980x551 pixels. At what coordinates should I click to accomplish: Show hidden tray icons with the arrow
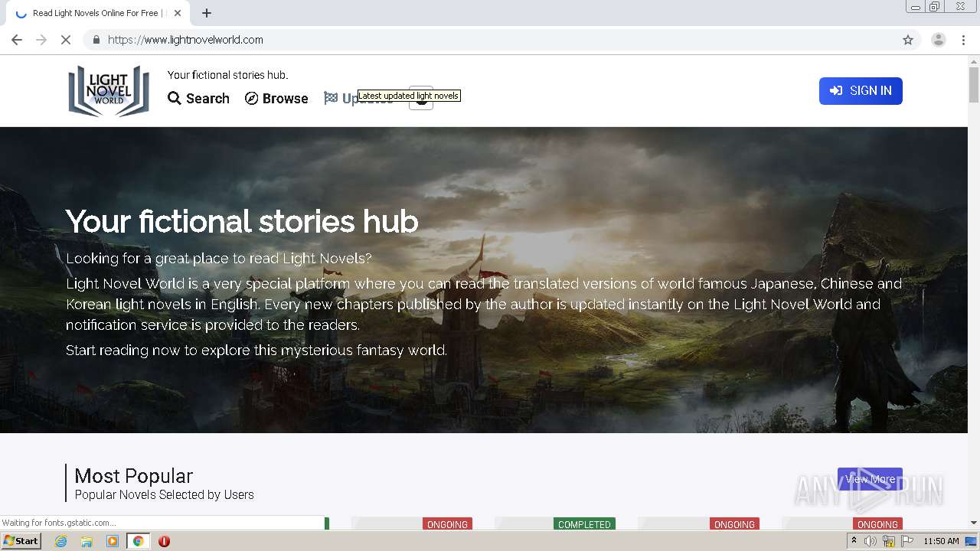coord(854,541)
